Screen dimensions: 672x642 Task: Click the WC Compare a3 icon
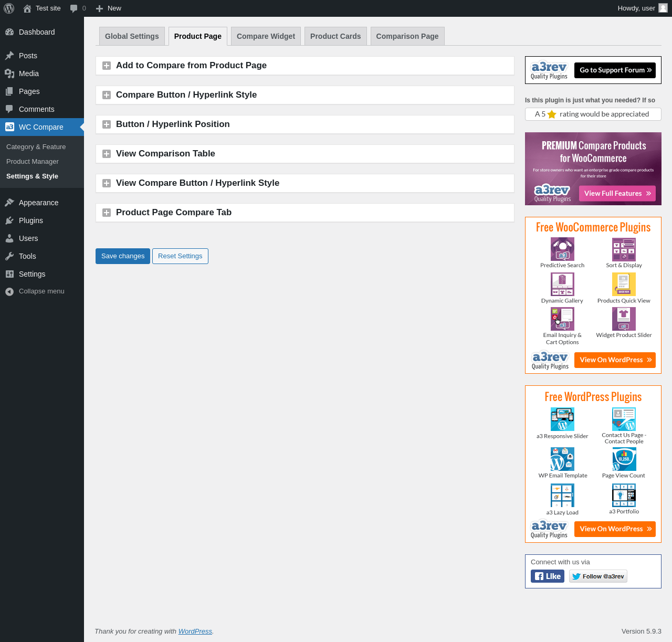(9, 127)
